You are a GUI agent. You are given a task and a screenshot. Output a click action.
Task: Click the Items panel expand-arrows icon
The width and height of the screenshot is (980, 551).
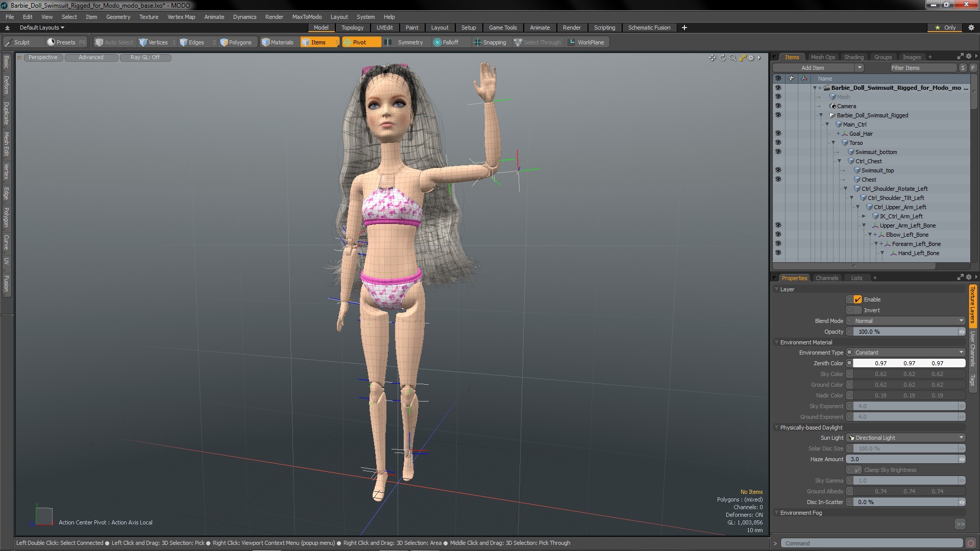click(960, 57)
